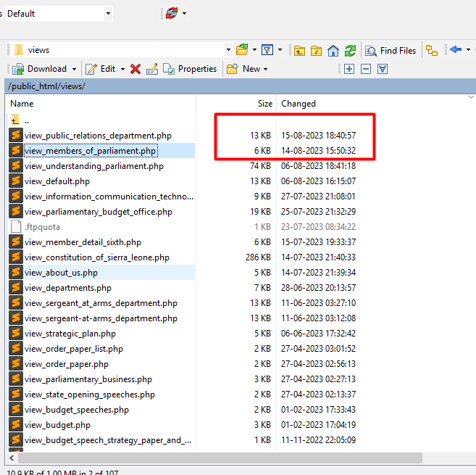Sort files by the Size column header

264,104
